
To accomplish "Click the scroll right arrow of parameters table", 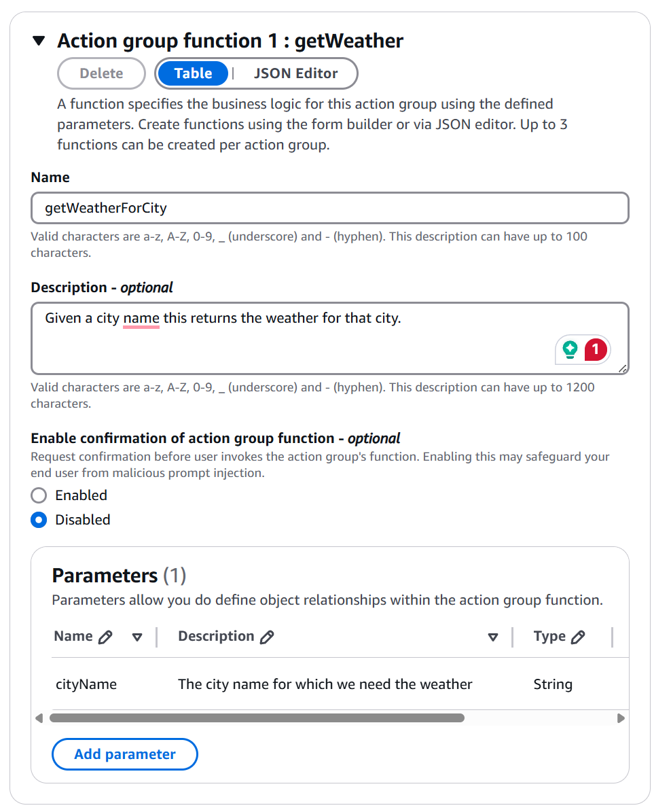I will [x=620, y=718].
